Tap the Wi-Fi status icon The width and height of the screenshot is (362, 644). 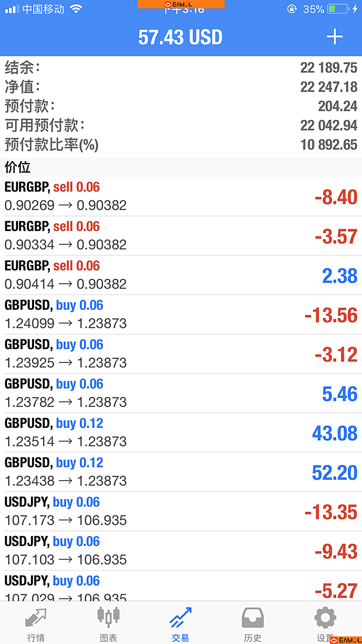76,9
